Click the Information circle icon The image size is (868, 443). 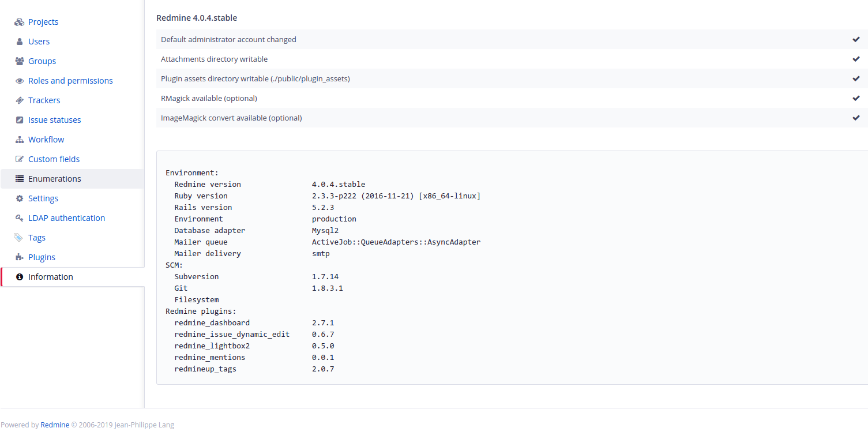click(x=19, y=277)
